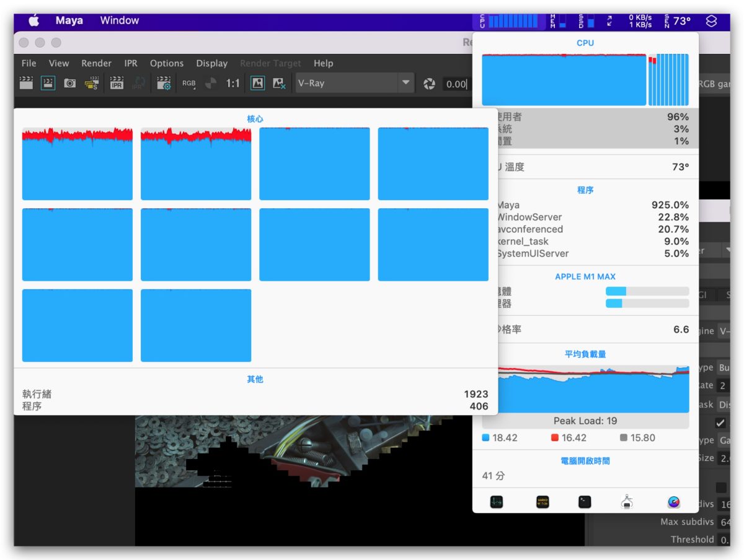Click the 6.6 frame rate value
744x560 pixels.
681,330
